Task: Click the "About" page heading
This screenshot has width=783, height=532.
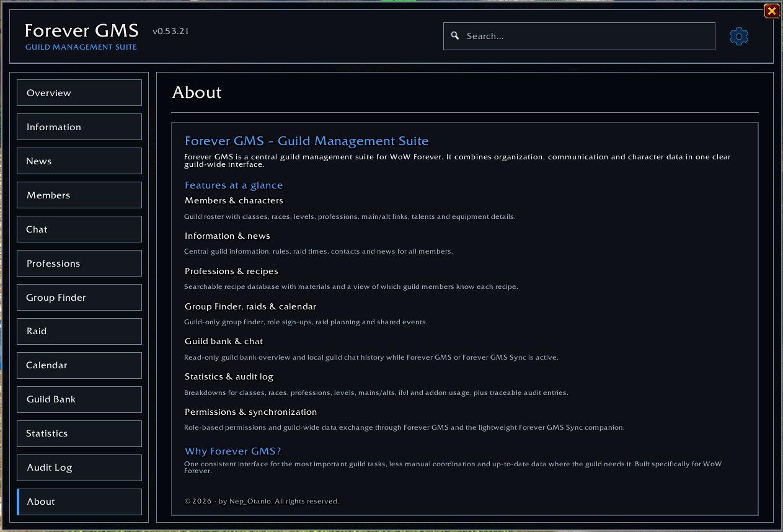Action: tap(197, 92)
